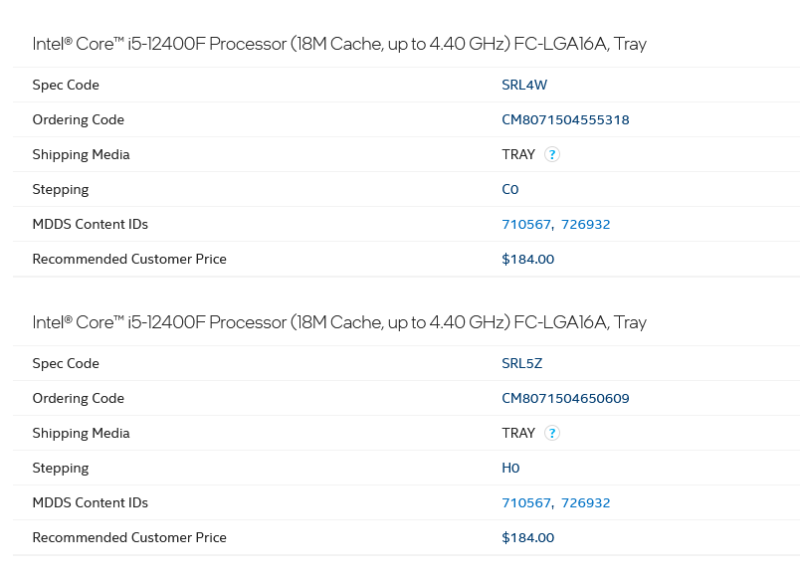Click the TRAY value in first table
Image resolution: width=800 pixels, height=580 pixels.
tap(518, 154)
